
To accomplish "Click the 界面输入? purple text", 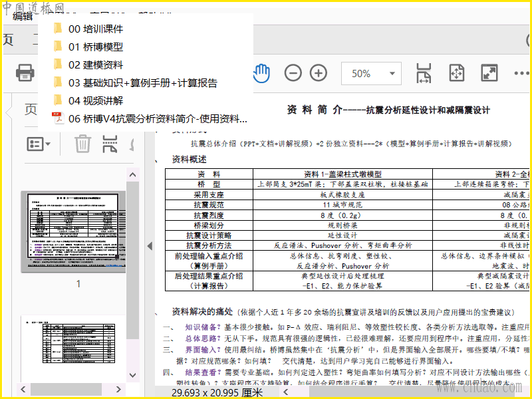I will (x=203, y=350).
